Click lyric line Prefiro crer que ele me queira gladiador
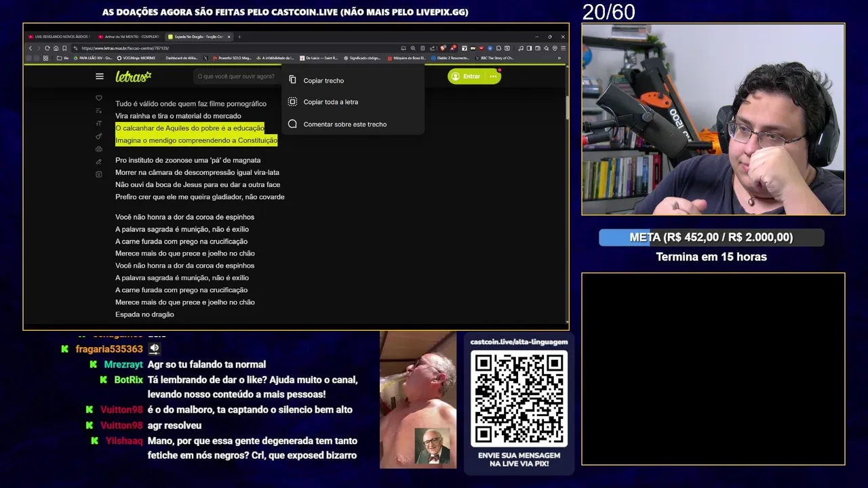The width and height of the screenshot is (868, 488). click(200, 197)
